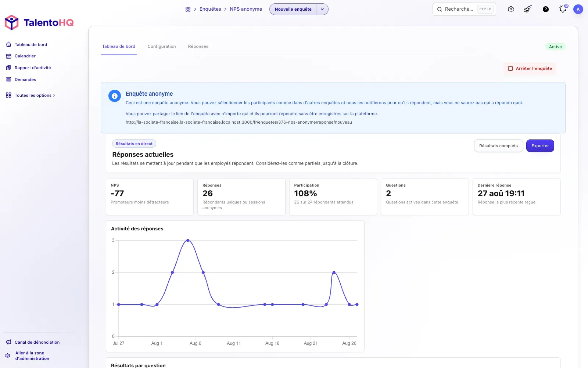588x368 pixels.
Task: Click the megaphone icon for Canal de dénonciation
Action: pos(8,342)
